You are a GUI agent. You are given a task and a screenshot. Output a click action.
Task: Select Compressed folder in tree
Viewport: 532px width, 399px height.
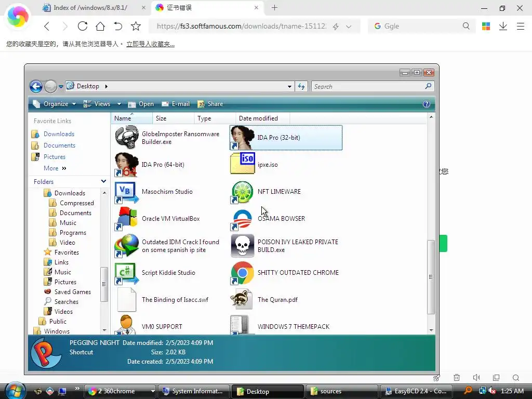[x=77, y=203]
